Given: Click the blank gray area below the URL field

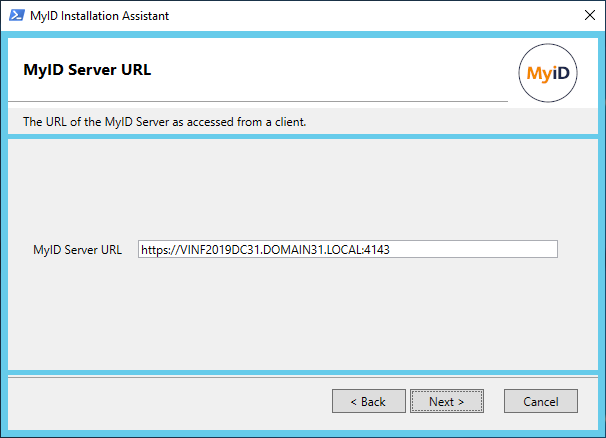Looking at the screenshot, I should (300, 320).
